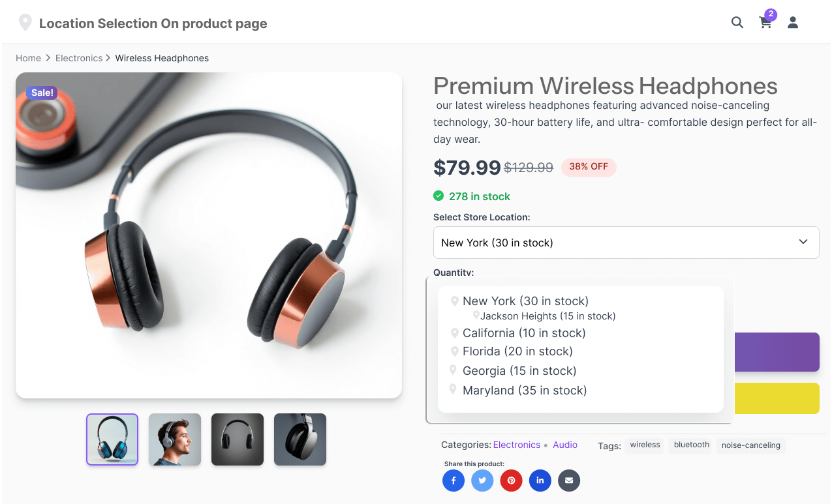Open the search icon in the header
The width and height of the screenshot is (832, 504).
pos(737,22)
